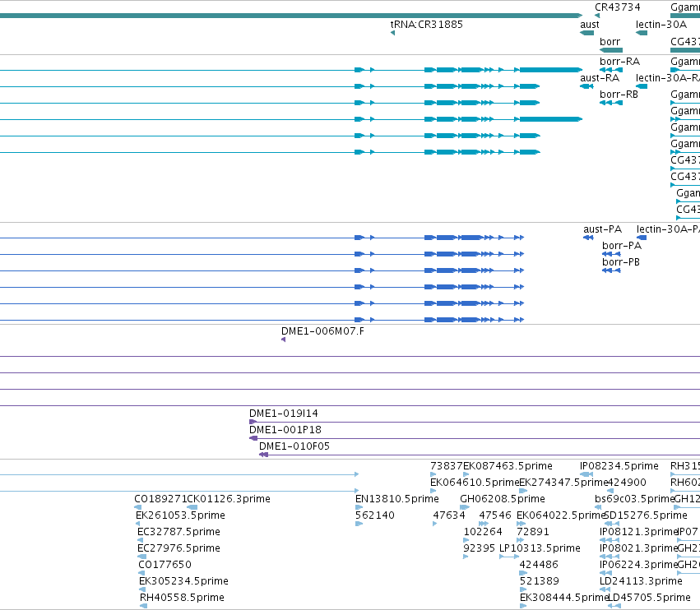Click the borr gene label
The image size is (700, 610).
point(610,41)
